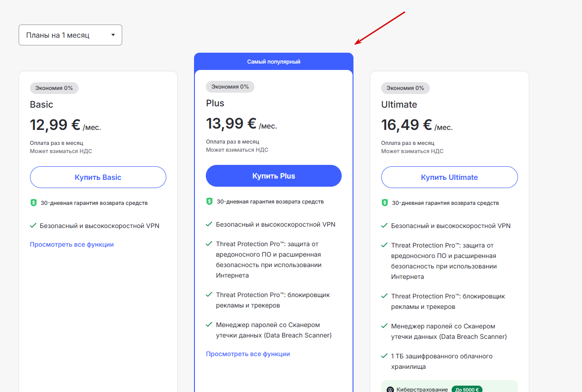The image size is (582, 392).
Task: Click the 'Экономия 0%' badge in Ultimate card
Action: pyautogui.click(x=405, y=88)
